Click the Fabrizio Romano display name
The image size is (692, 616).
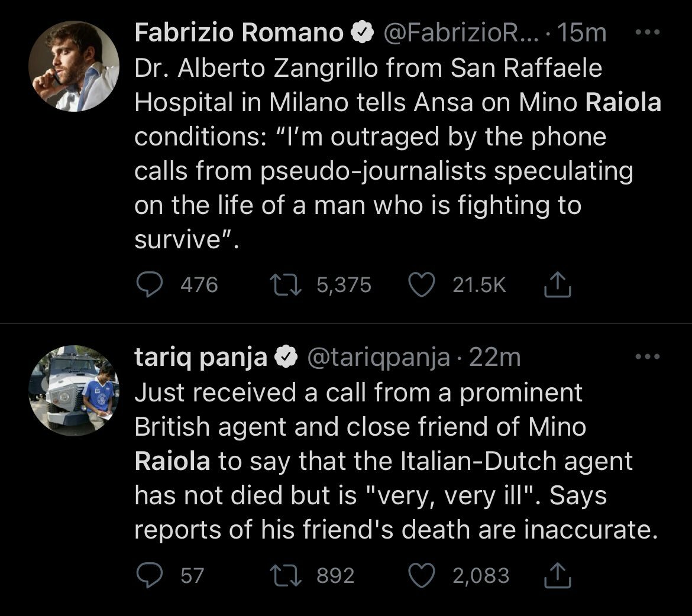click(x=238, y=34)
